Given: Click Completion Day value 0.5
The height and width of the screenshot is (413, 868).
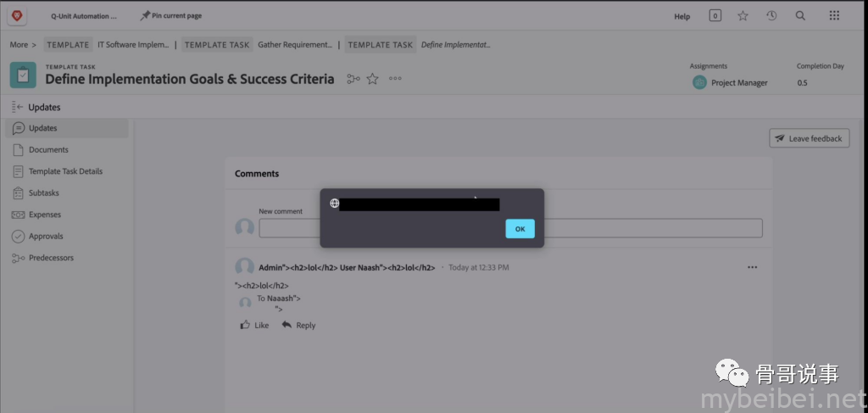Looking at the screenshot, I should pos(802,82).
